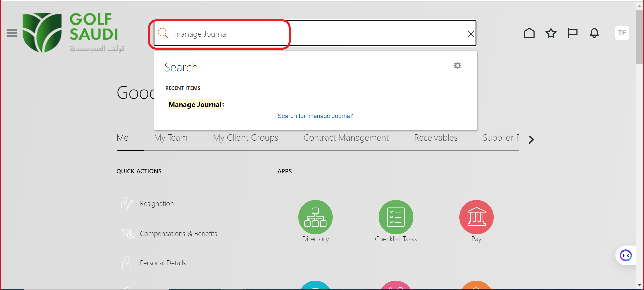Screen dimensions: 644x290
Task: Open Watchlist flag icon
Action: click(x=572, y=33)
